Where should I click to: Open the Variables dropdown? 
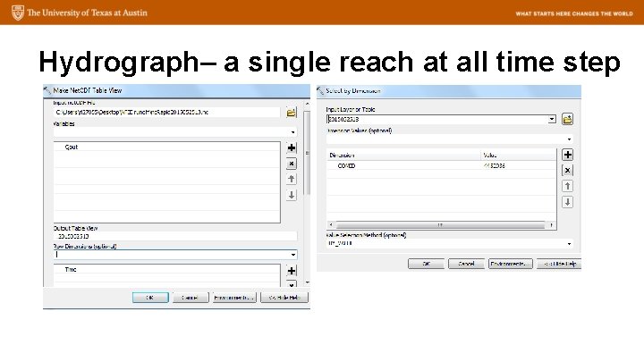tap(292, 132)
